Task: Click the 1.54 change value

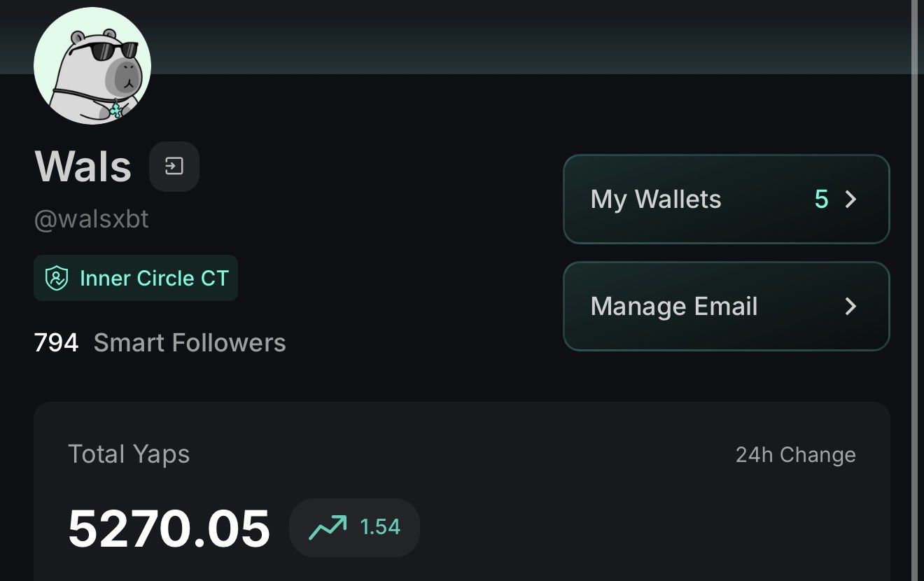Action: tap(380, 527)
